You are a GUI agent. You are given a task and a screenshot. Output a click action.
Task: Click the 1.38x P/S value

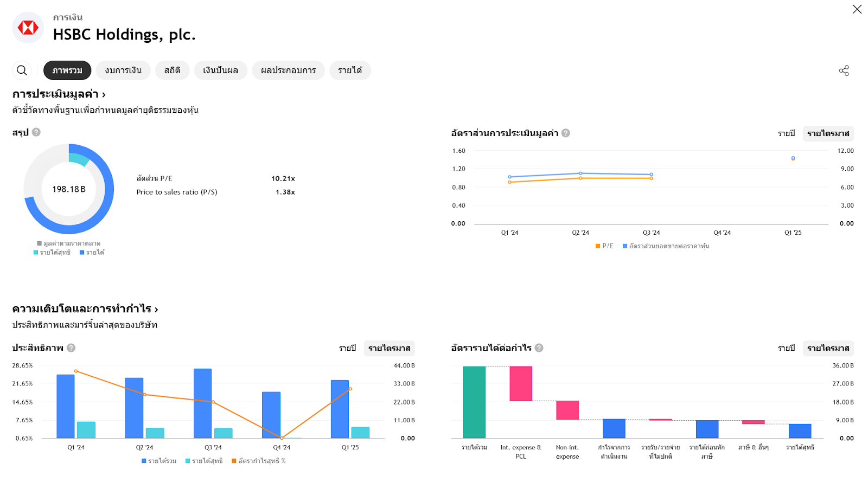[x=285, y=192]
